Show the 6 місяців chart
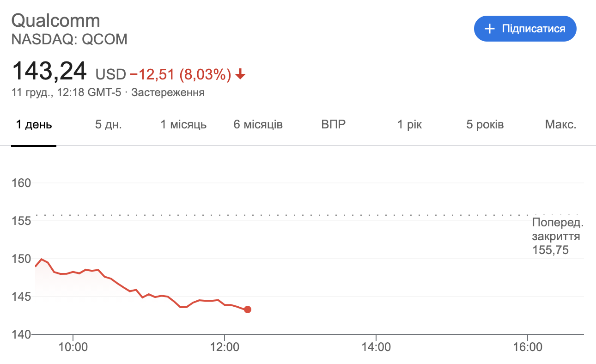The image size is (596, 364). [258, 125]
